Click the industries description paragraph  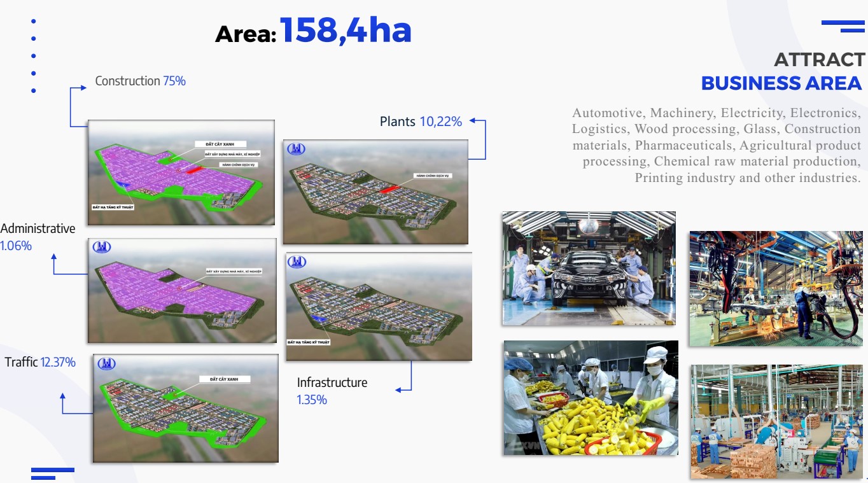pyautogui.click(x=717, y=145)
